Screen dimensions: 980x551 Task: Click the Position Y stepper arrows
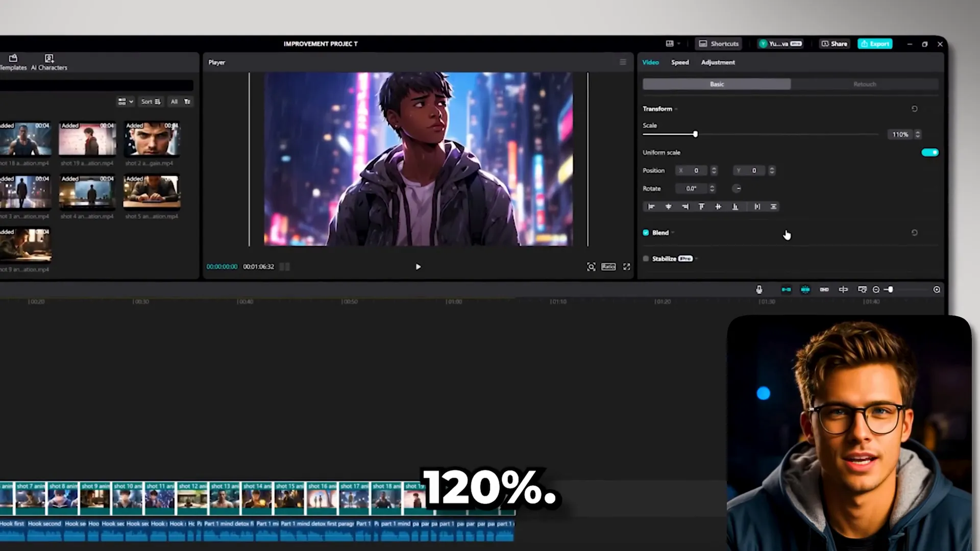772,170
